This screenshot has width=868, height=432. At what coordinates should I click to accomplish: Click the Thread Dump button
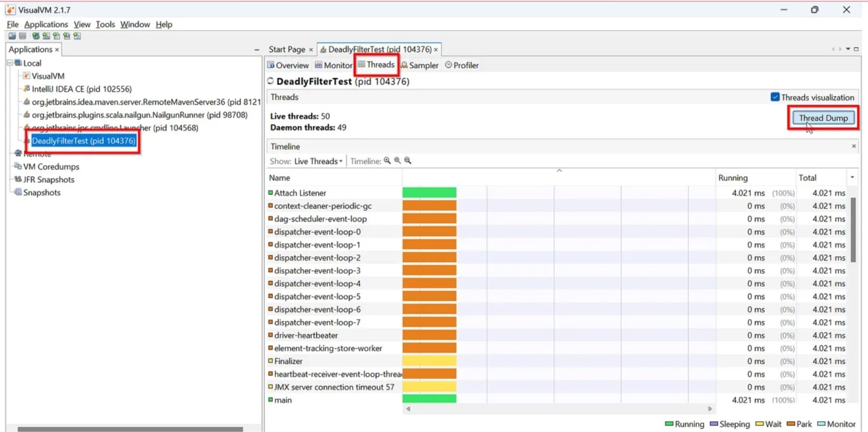pyautogui.click(x=823, y=118)
